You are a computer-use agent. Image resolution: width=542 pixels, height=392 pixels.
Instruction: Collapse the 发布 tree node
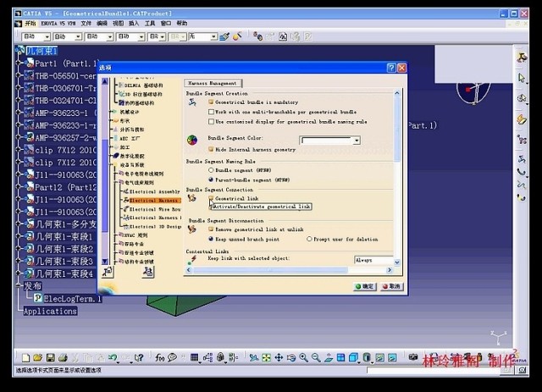(19, 285)
